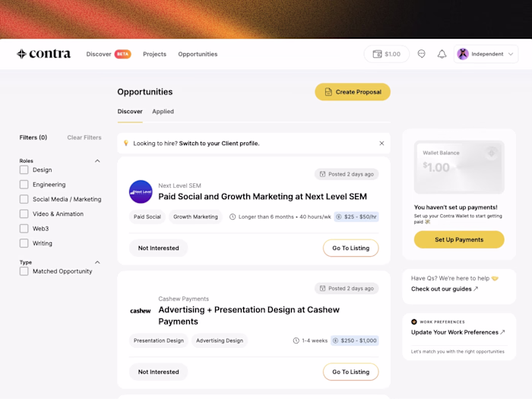The height and width of the screenshot is (399, 532).
Task: Click the Contra logo
Action: click(x=44, y=54)
